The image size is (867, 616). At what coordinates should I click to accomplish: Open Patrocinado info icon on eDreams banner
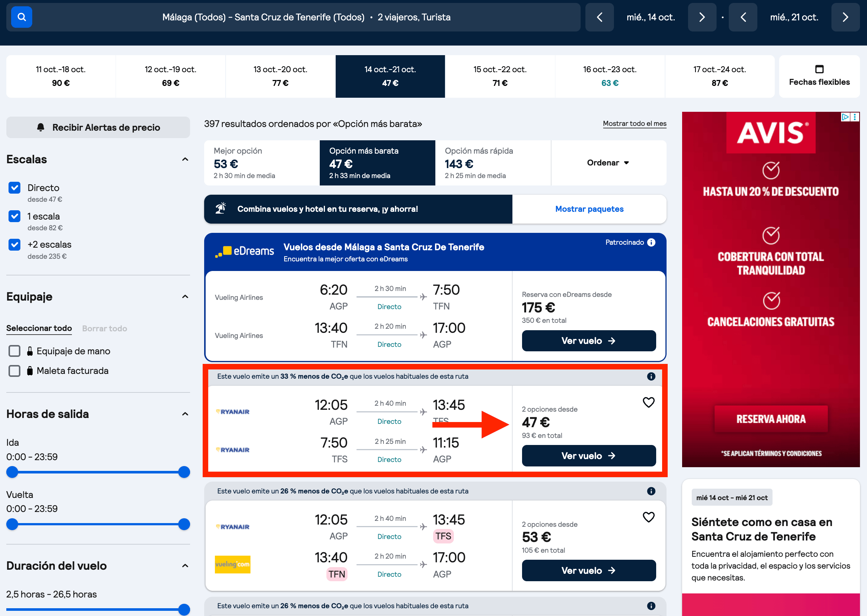coord(651,242)
